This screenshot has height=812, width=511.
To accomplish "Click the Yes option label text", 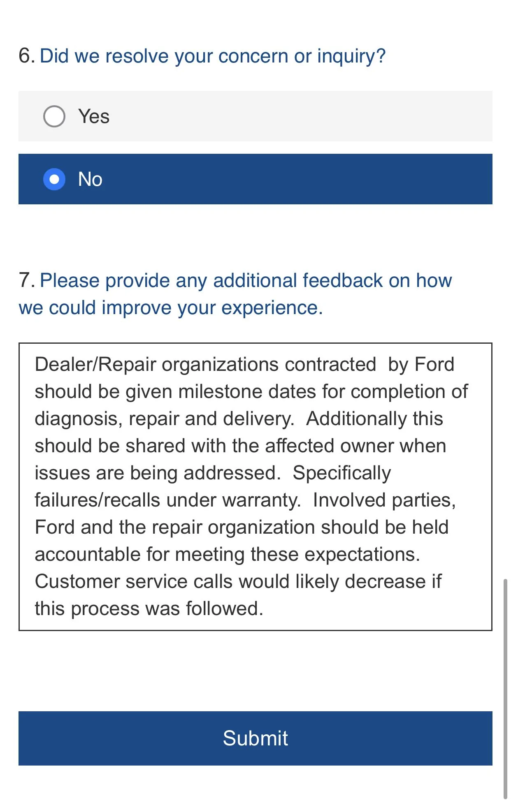I will click(94, 116).
